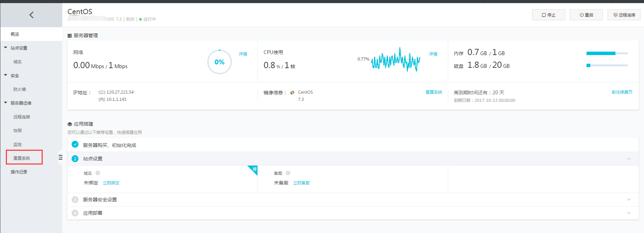The width and height of the screenshot is (644, 233).
Task: Click the 0% network usage circle
Action: (219, 62)
